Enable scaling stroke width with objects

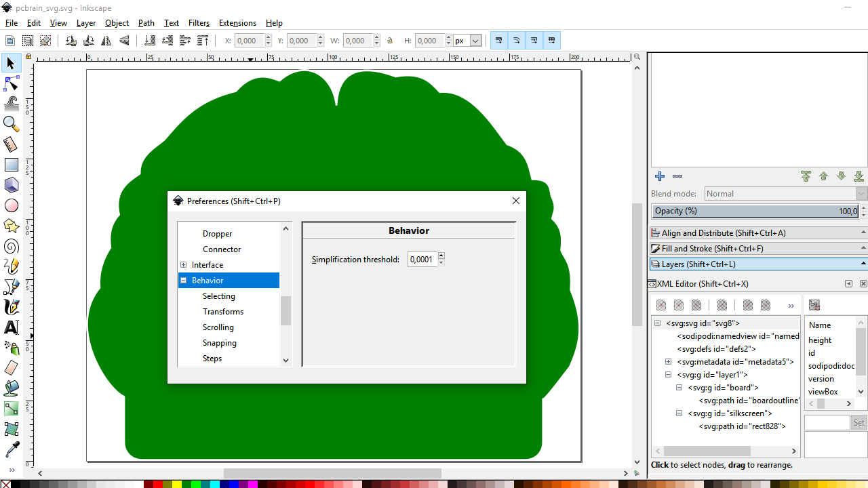499,40
